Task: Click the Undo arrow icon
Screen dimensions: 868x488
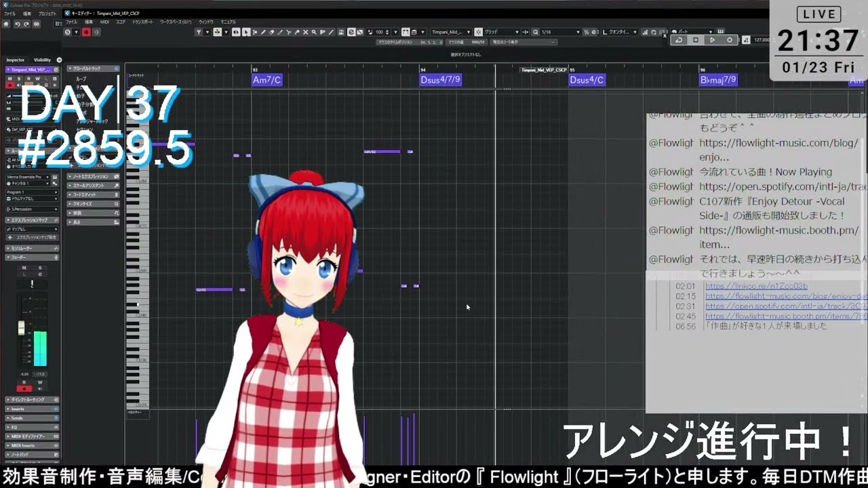Action: coord(18,24)
